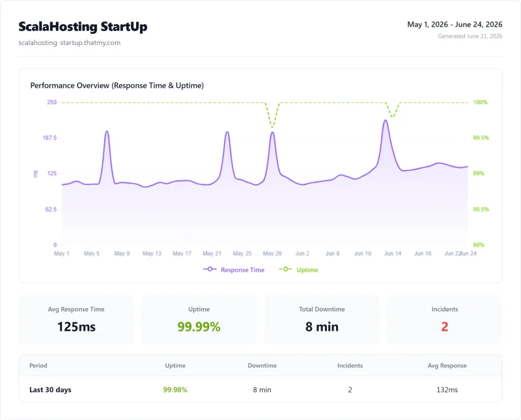
Task: Click the Avg Response column header
Action: 447,365
